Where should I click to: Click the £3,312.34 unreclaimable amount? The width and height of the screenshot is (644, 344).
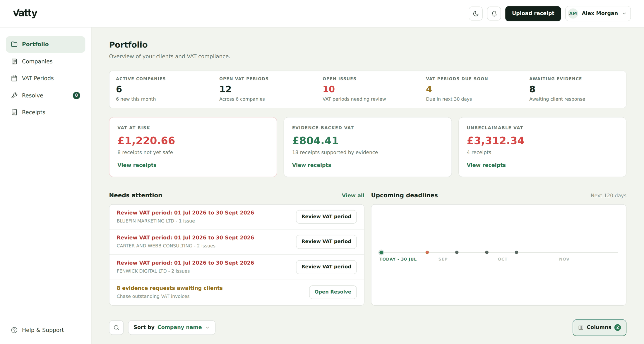495,141
